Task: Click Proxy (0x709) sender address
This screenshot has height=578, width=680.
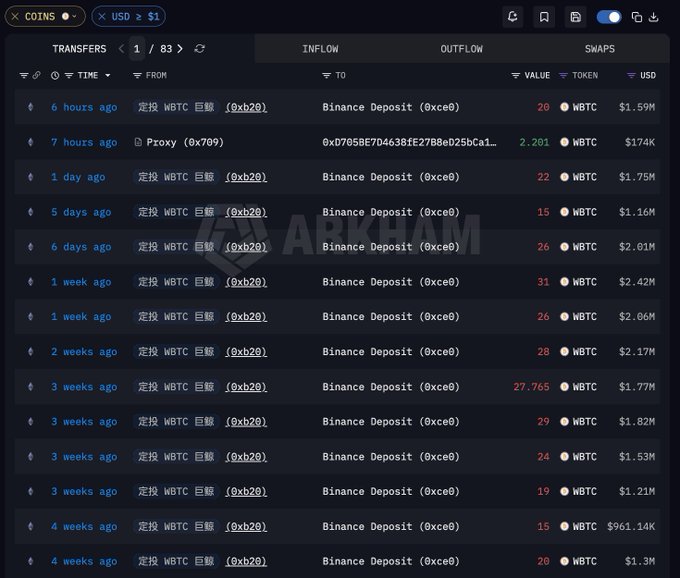Action: (185, 142)
